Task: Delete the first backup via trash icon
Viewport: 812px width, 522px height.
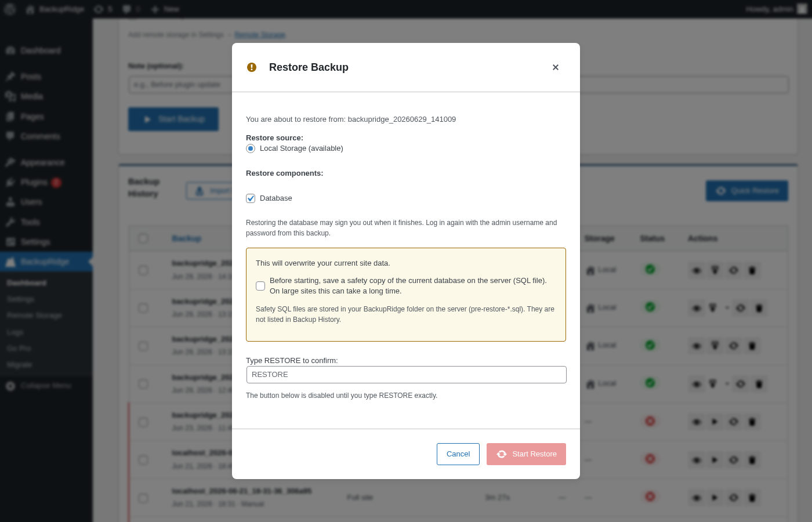Action: (752, 270)
